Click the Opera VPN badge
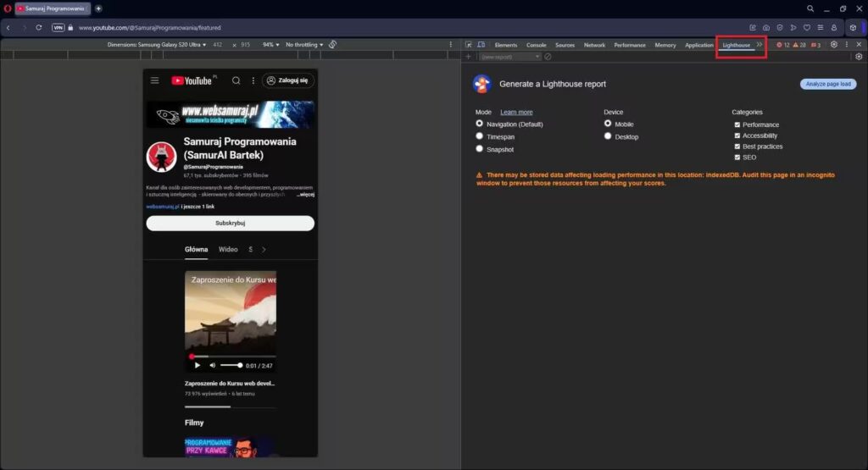 tap(58, 28)
